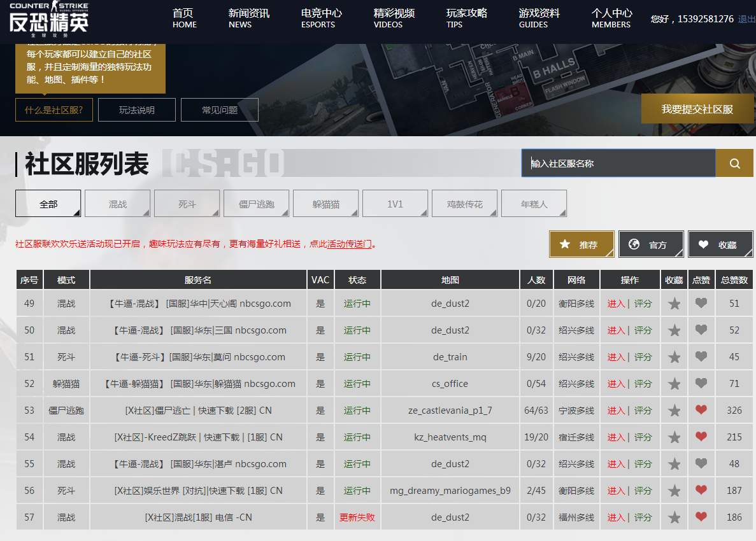Click the heart icon on the 收藏 filter button
This screenshot has height=541, width=756.
[x=703, y=244]
